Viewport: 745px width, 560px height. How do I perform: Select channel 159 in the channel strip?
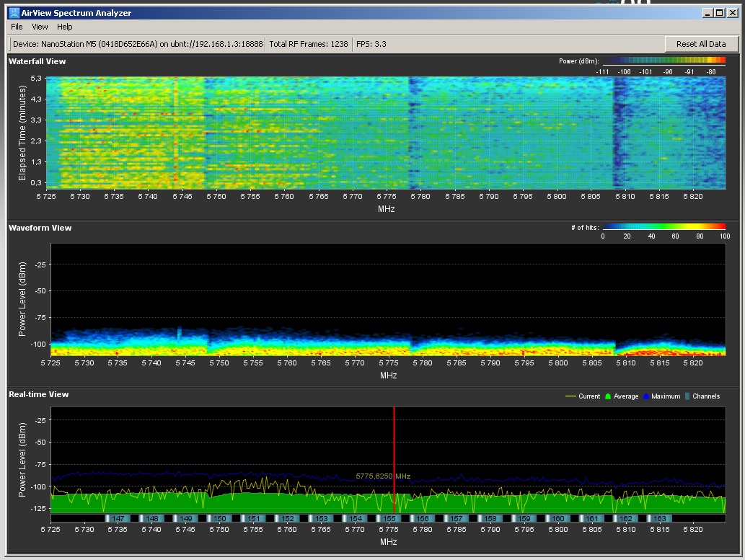click(524, 519)
